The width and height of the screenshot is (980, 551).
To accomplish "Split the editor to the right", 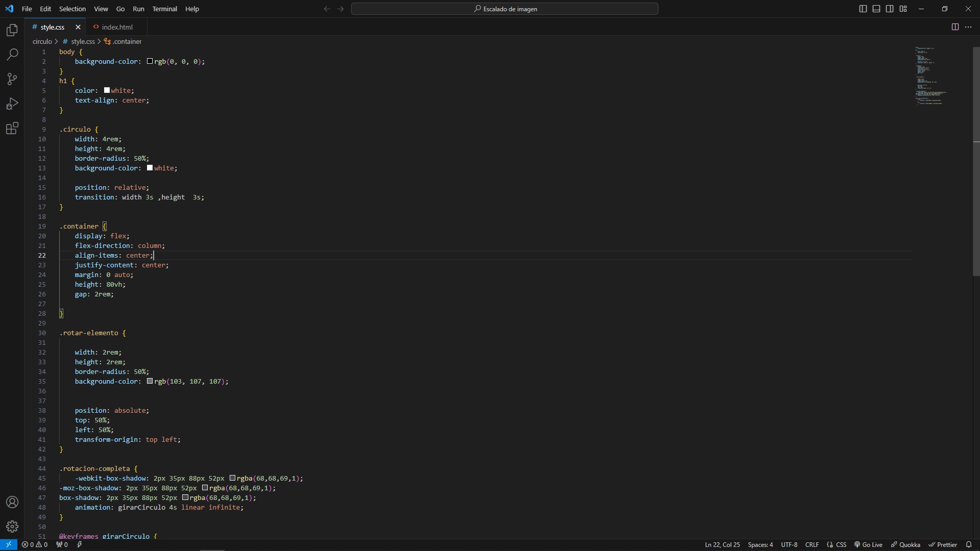I will (955, 27).
